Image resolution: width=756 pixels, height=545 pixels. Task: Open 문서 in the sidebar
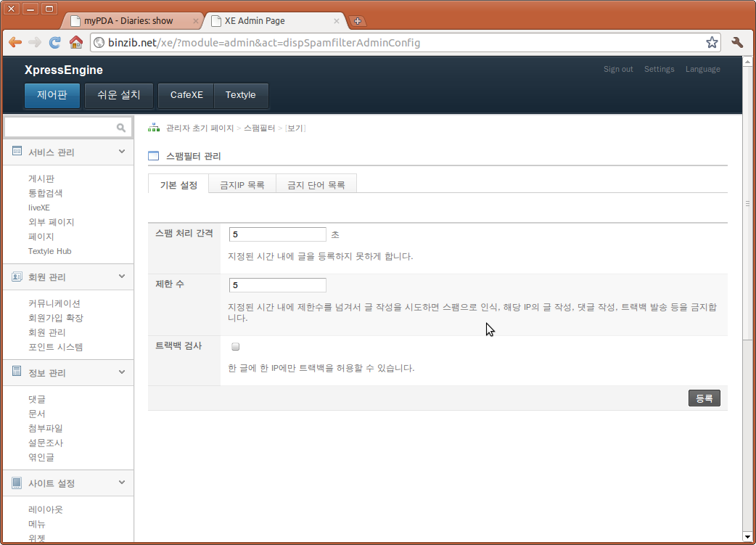pos(37,414)
